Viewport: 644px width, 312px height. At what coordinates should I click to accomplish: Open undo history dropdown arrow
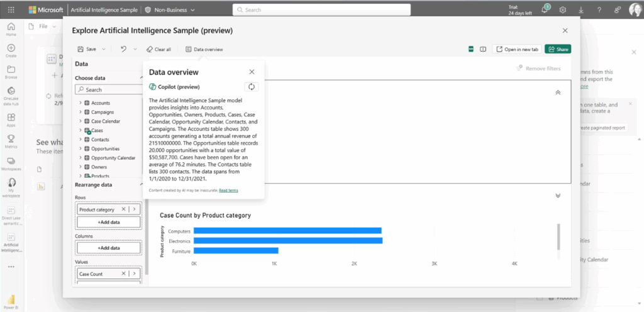coord(135,49)
